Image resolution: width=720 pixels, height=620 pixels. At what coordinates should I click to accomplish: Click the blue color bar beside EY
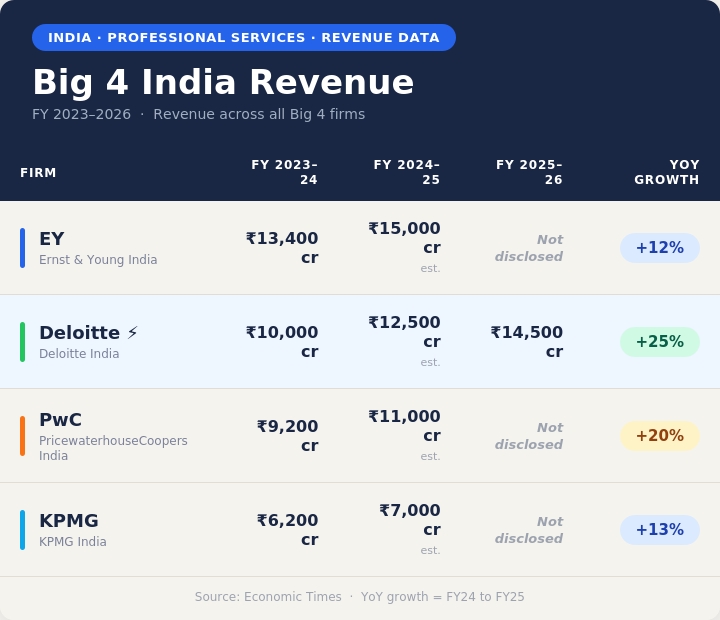[x=22, y=248]
